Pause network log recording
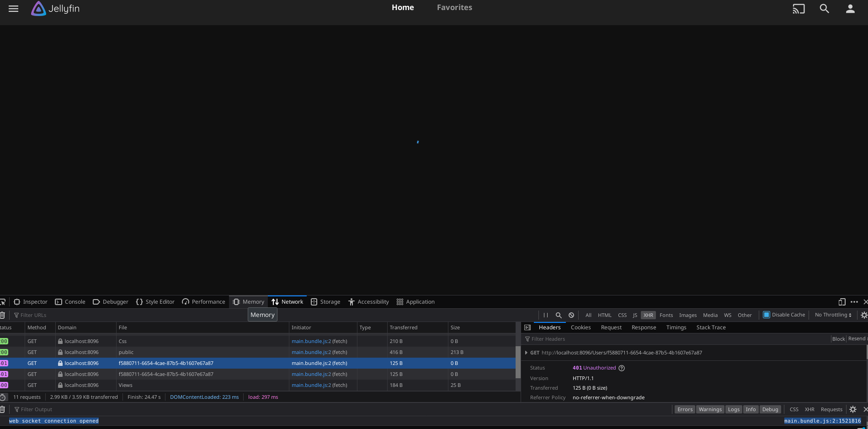The width and height of the screenshot is (868, 429). [546, 315]
